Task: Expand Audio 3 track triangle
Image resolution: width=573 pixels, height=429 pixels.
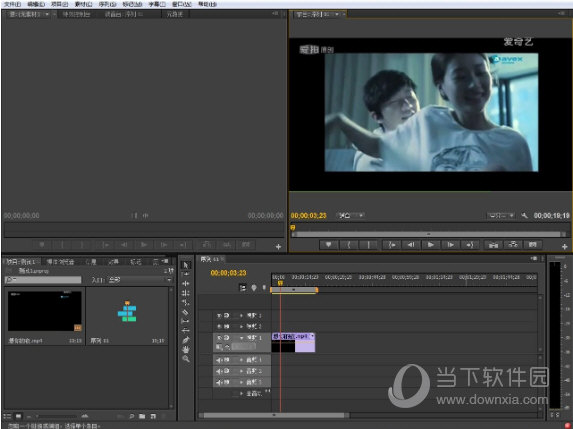Action: [x=241, y=382]
